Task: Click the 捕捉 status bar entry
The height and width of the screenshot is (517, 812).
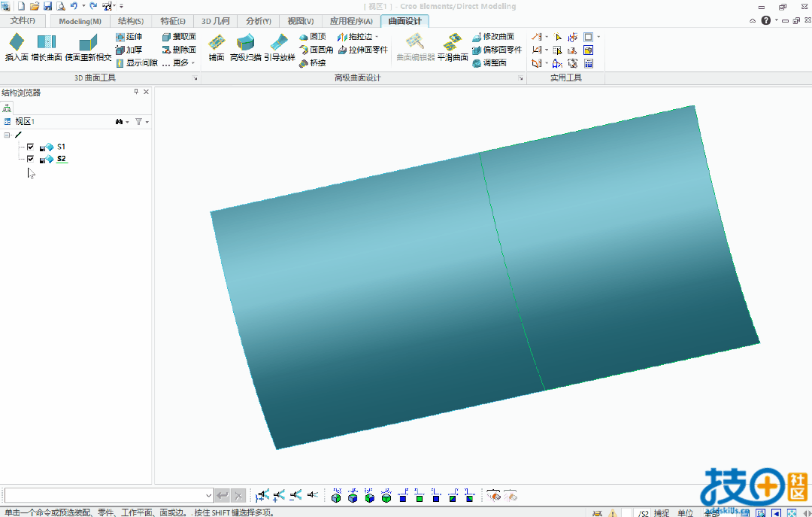Action: pos(662,512)
